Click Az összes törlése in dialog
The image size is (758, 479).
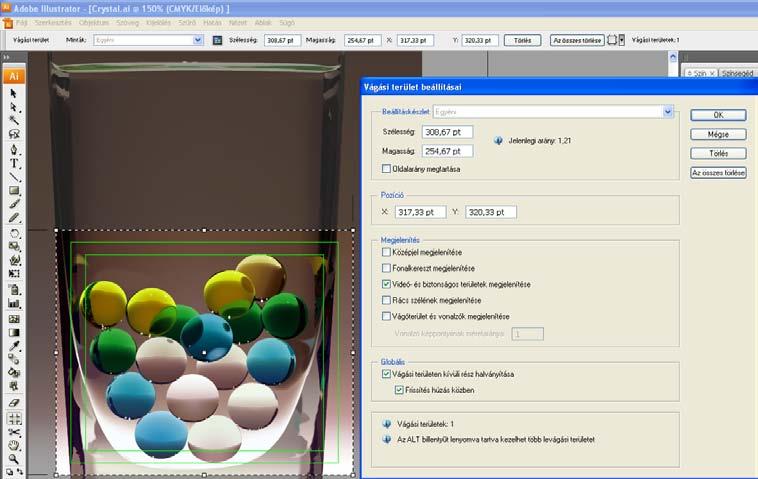click(718, 173)
